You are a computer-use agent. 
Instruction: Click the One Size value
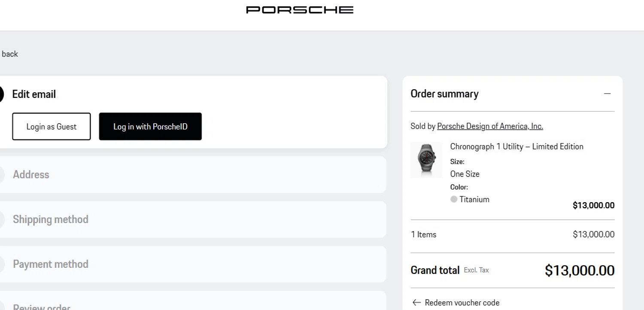465,174
